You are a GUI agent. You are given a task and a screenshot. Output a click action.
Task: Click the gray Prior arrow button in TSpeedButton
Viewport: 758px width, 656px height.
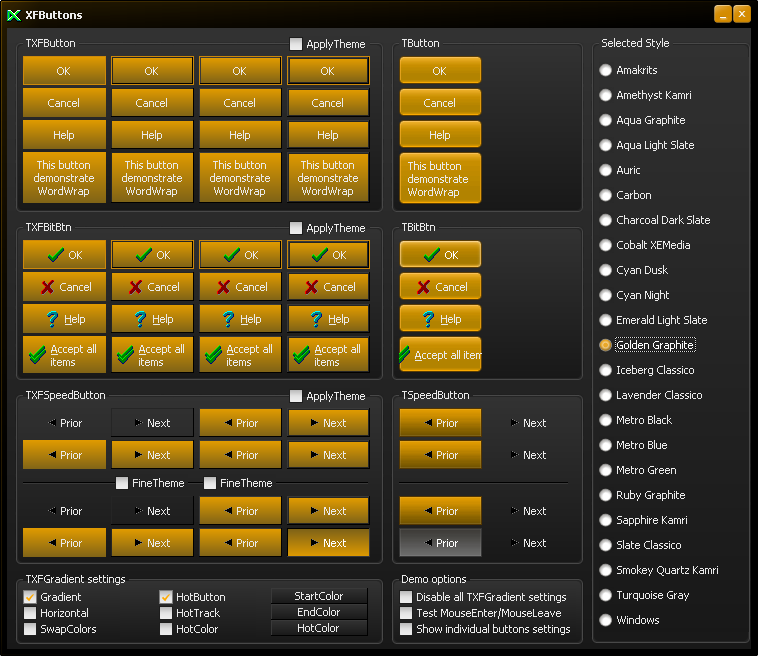tap(440, 543)
